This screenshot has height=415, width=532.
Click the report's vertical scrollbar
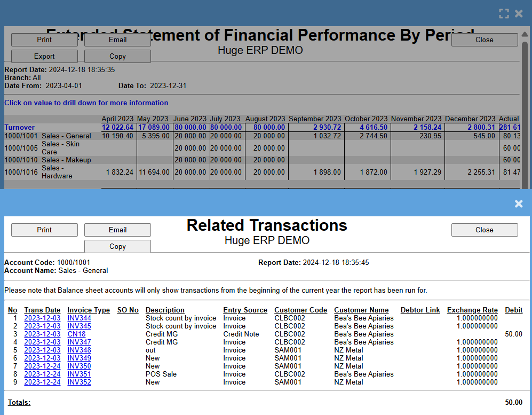525,107
